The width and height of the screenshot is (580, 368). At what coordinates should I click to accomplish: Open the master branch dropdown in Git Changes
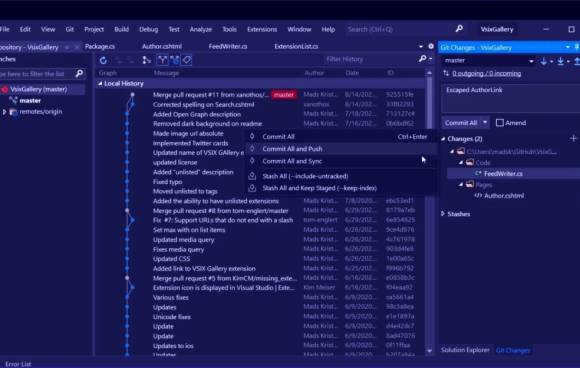tap(488, 61)
